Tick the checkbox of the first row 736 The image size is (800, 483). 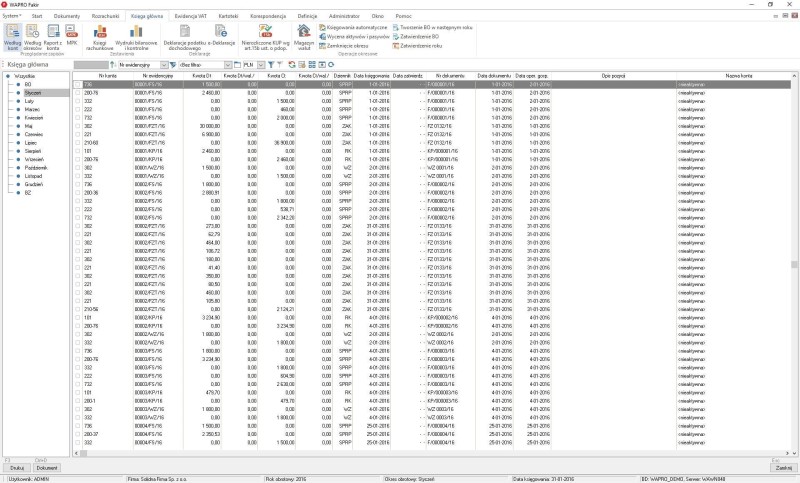pyautogui.click(x=77, y=85)
